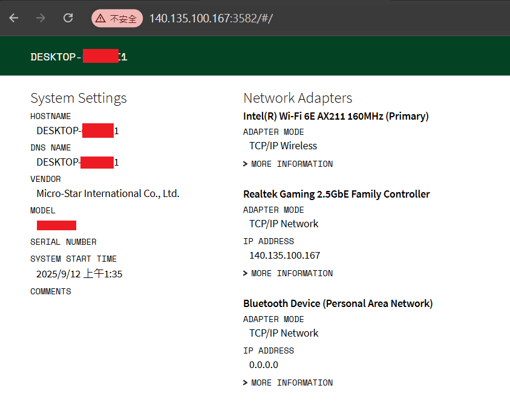
Task: Click ADAPTER MODE label under Bluetooth Device
Action: (x=273, y=320)
